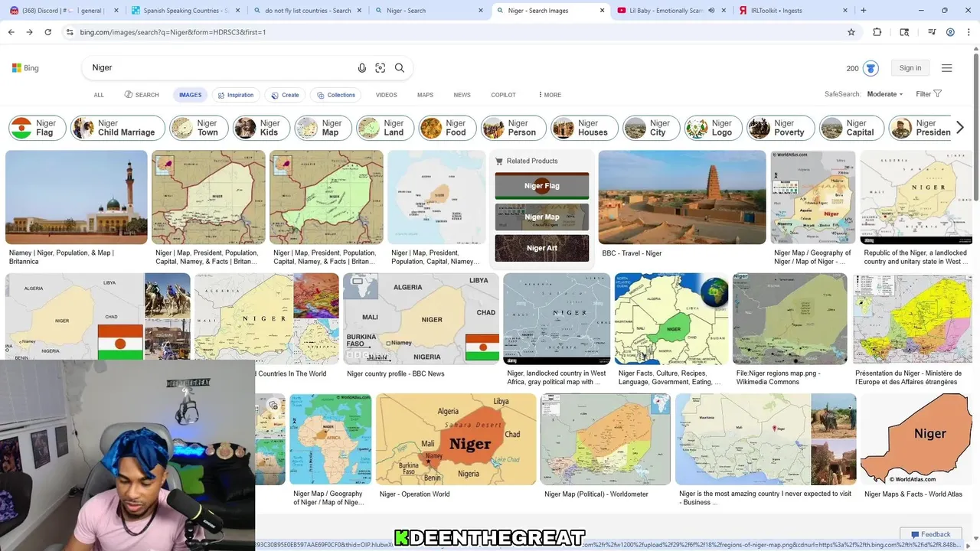
Task: Select the Niger Flag suggestion chip
Action: click(x=37, y=128)
